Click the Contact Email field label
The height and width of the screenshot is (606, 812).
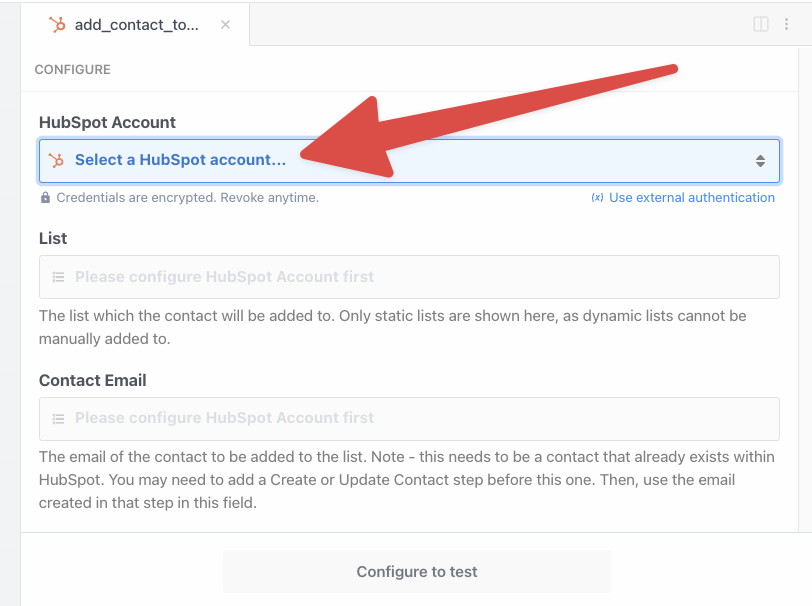(92, 380)
